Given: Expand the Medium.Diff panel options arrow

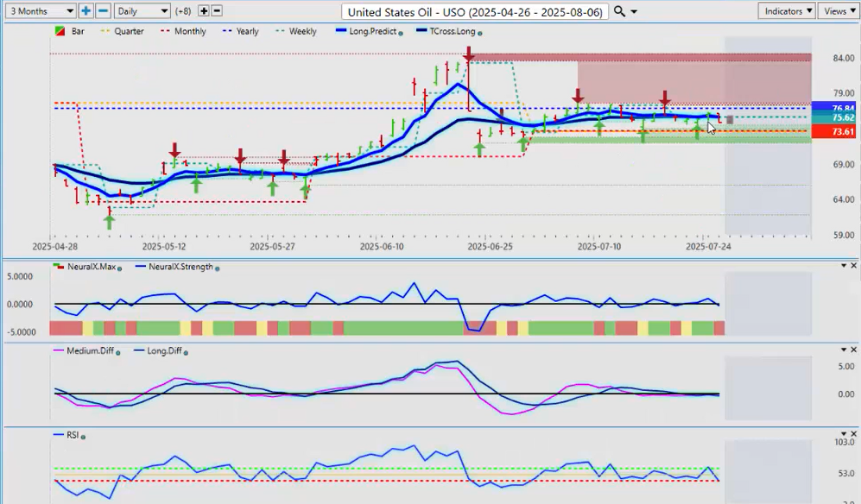Looking at the screenshot, I should point(843,350).
